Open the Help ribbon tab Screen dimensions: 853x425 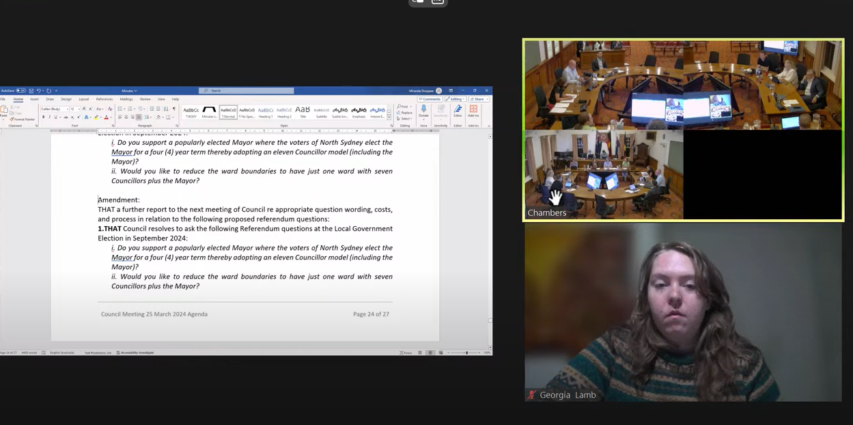pyautogui.click(x=175, y=99)
